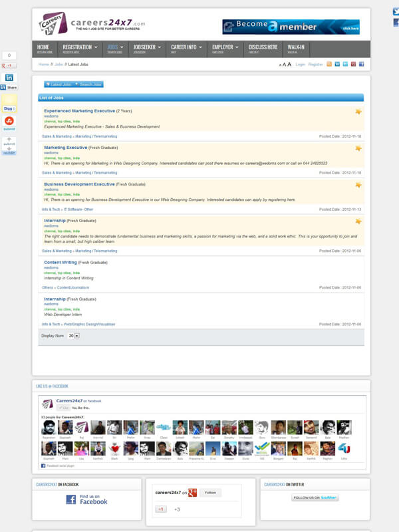
Task: Star the Experienced Marketing Executive job
Action: point(358,112)
